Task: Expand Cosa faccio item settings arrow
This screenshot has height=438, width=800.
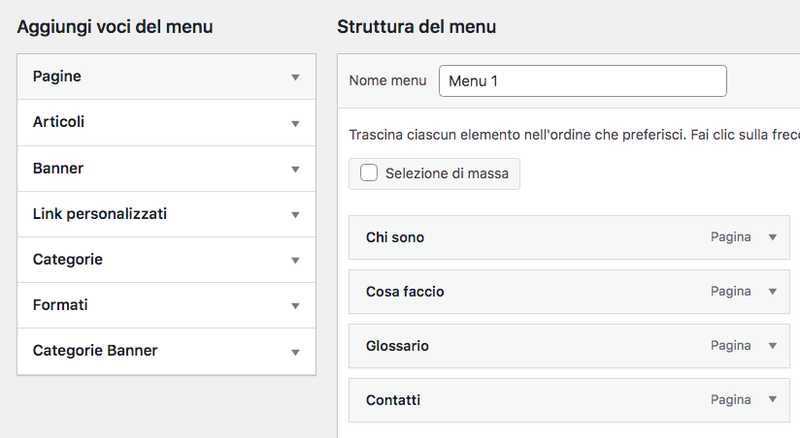Action: 772,291
